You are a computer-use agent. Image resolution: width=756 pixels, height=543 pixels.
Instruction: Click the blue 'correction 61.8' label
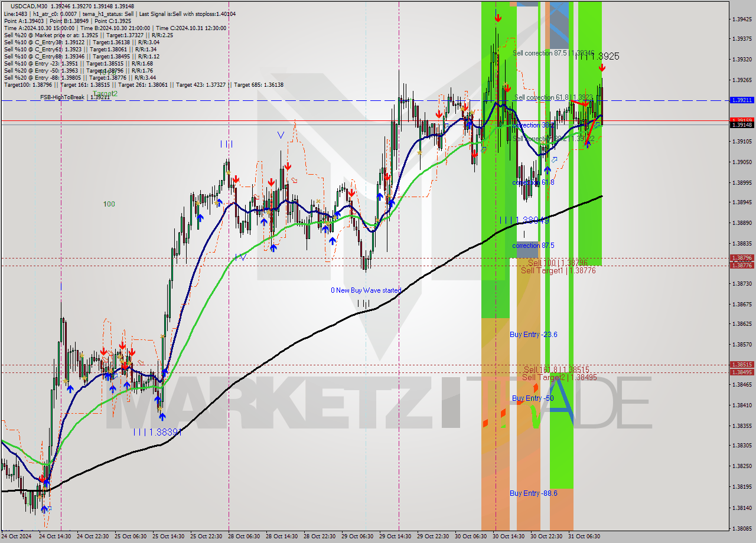click(533, 182)
